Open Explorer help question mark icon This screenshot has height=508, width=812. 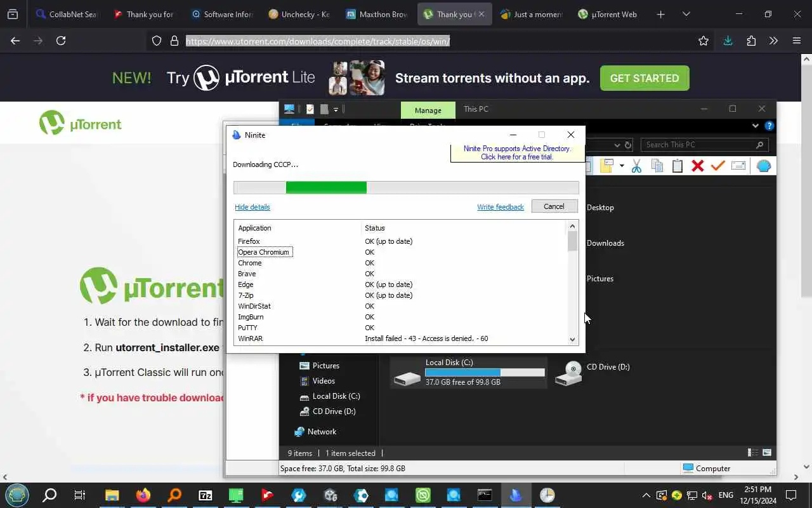click(769, 126)
